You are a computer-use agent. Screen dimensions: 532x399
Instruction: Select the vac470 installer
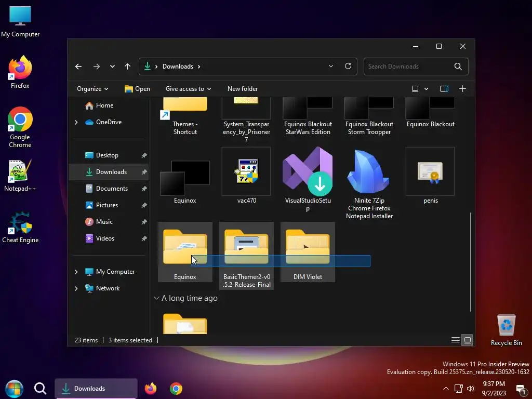pos(246,177)
